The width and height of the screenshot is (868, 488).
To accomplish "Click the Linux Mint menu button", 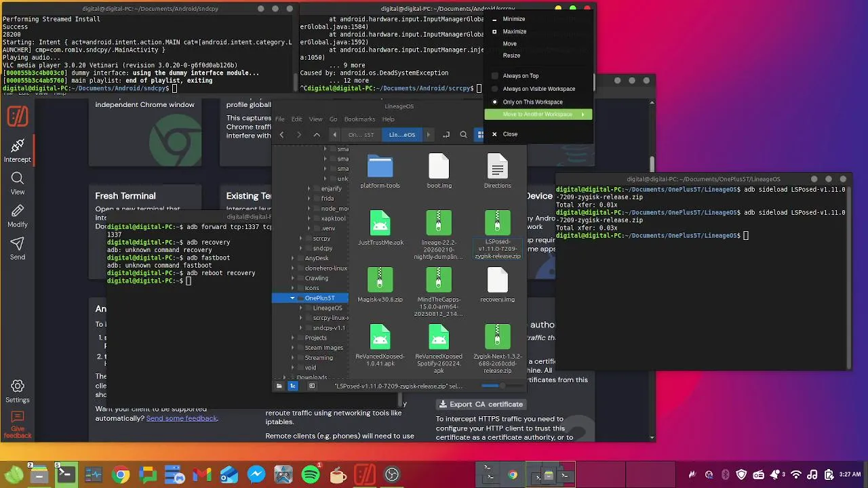I will pyautogui.click(x=12, y=475).
